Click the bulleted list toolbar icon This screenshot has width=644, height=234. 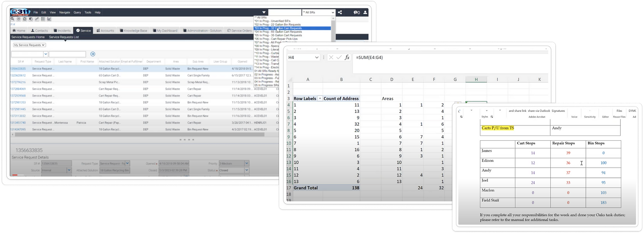(x=43, y=19)
